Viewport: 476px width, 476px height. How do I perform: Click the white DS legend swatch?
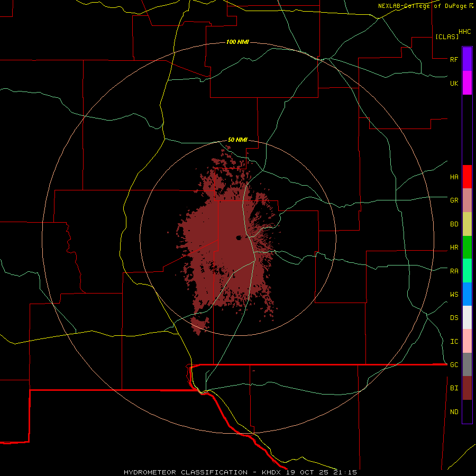pyautogui.click(x=467, y=317)
